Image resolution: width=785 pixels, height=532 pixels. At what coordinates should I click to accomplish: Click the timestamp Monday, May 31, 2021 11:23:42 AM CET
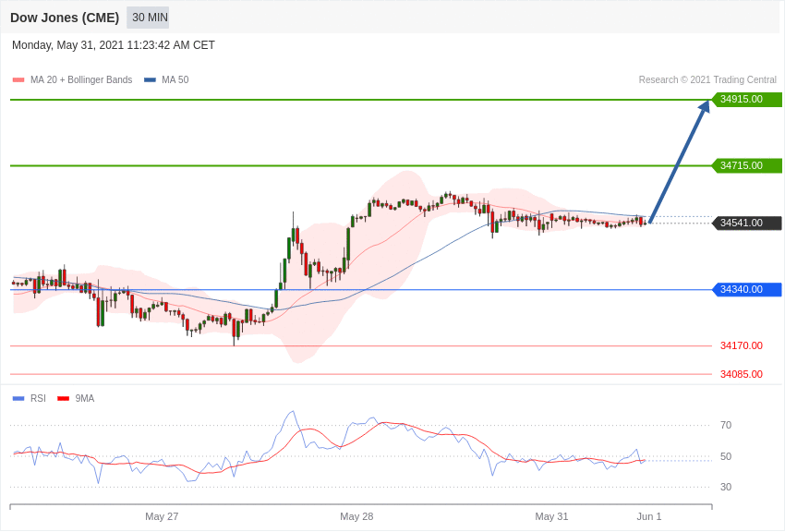[x=114, y=45]
